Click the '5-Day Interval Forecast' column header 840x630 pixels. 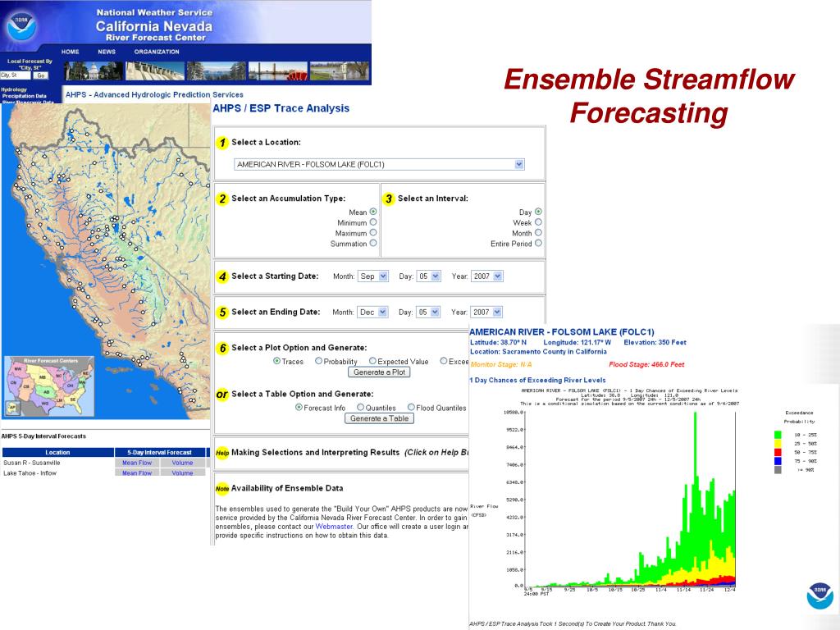coord(160,453)
